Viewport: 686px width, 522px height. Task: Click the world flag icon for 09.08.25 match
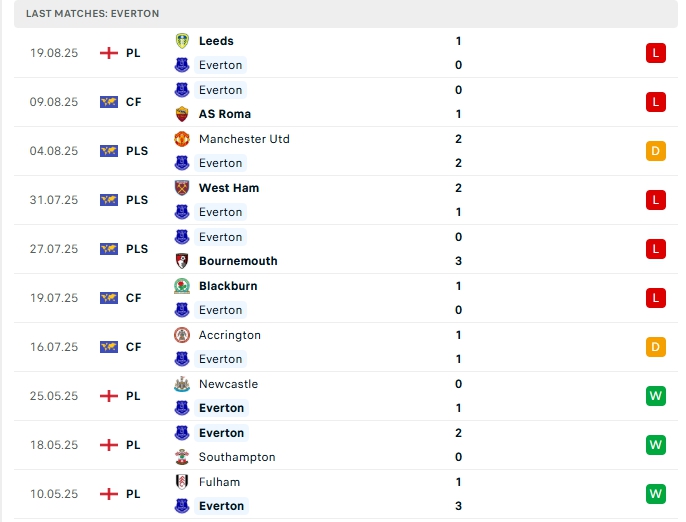(x=109, y=102)
